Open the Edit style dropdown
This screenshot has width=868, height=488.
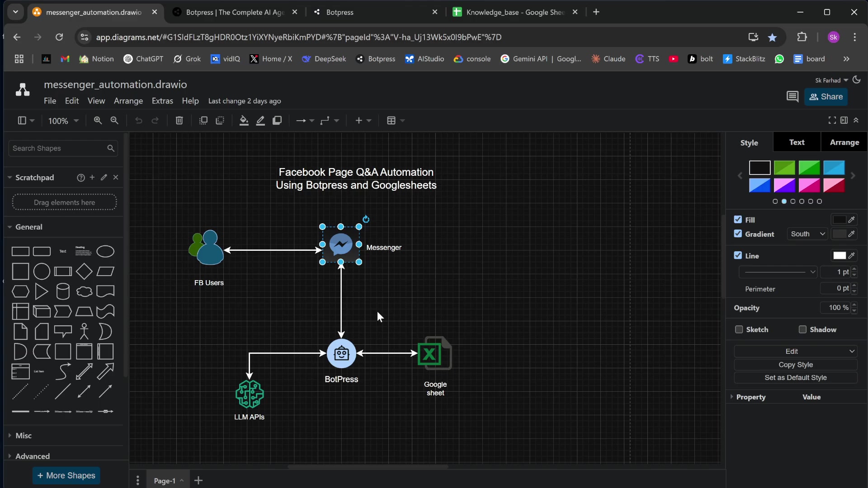click(x=796, y=351)
